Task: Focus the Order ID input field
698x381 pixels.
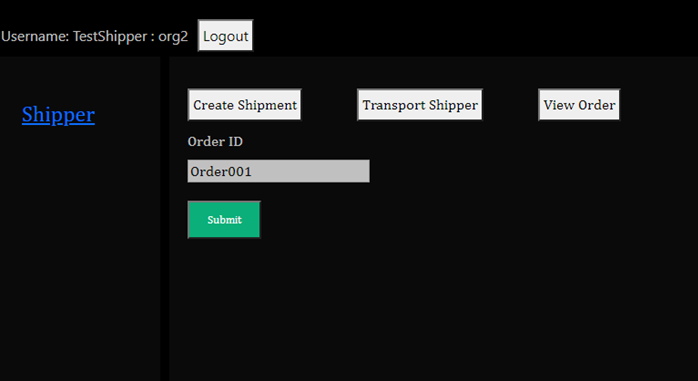Action: point(278,171)
